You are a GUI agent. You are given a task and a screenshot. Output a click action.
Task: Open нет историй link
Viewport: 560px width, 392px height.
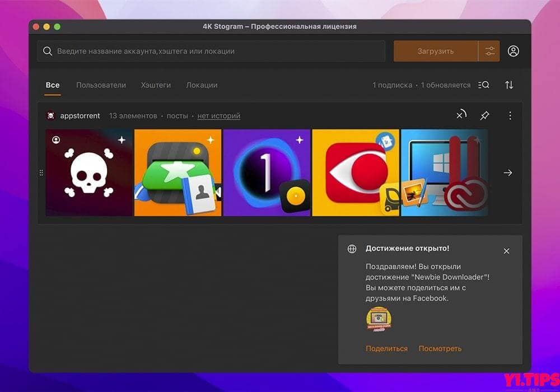pos(218,115)
